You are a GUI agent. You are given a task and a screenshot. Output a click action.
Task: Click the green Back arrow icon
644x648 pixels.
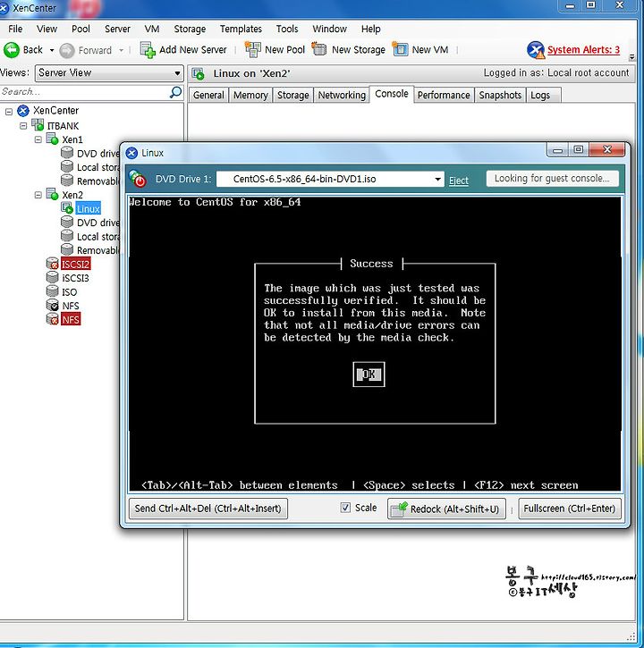coord(11,50)
